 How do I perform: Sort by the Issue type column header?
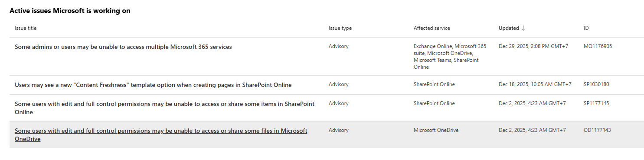340,28
